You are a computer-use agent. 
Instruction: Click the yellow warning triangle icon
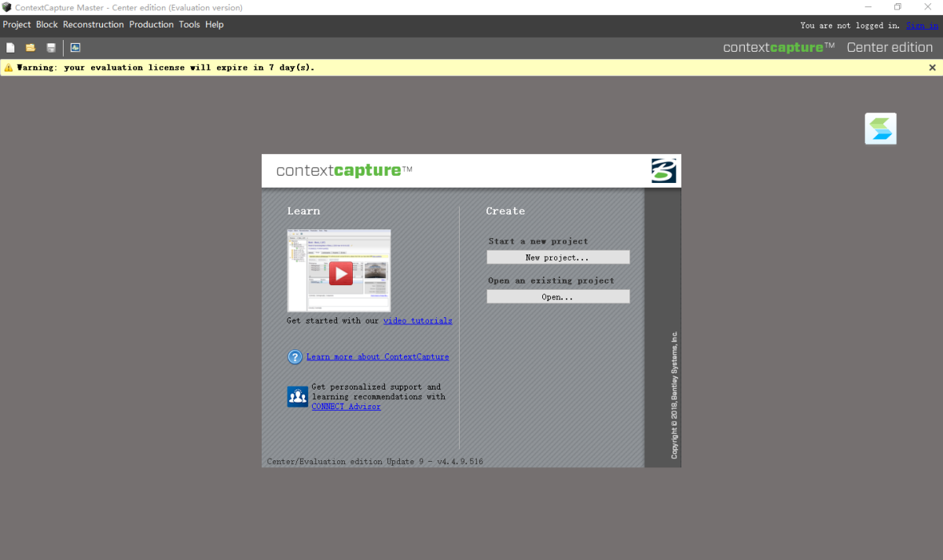[x=9, y=68]
